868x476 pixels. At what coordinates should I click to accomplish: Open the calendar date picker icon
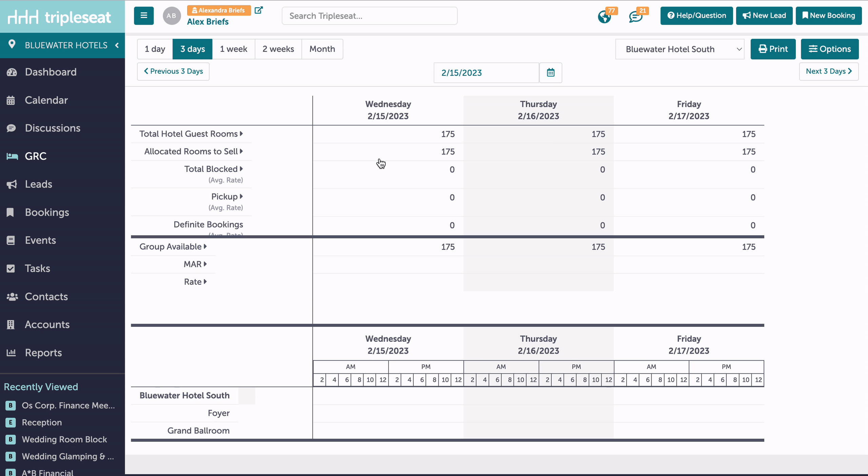(551, 73)
